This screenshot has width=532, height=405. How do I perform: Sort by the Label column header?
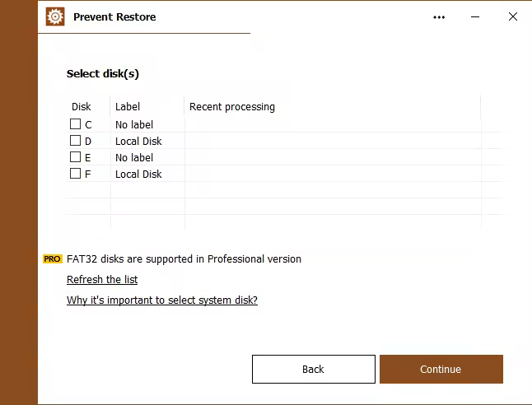[128, 107]
